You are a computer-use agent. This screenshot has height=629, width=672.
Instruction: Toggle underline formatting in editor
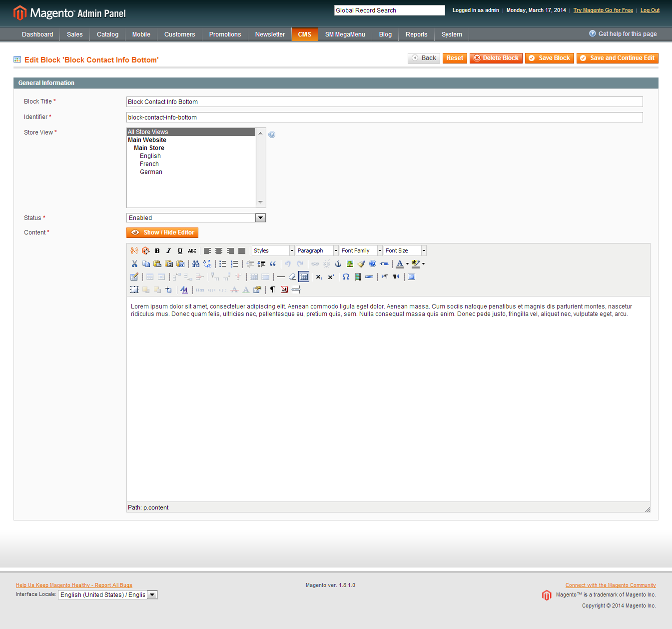(180, 250)
